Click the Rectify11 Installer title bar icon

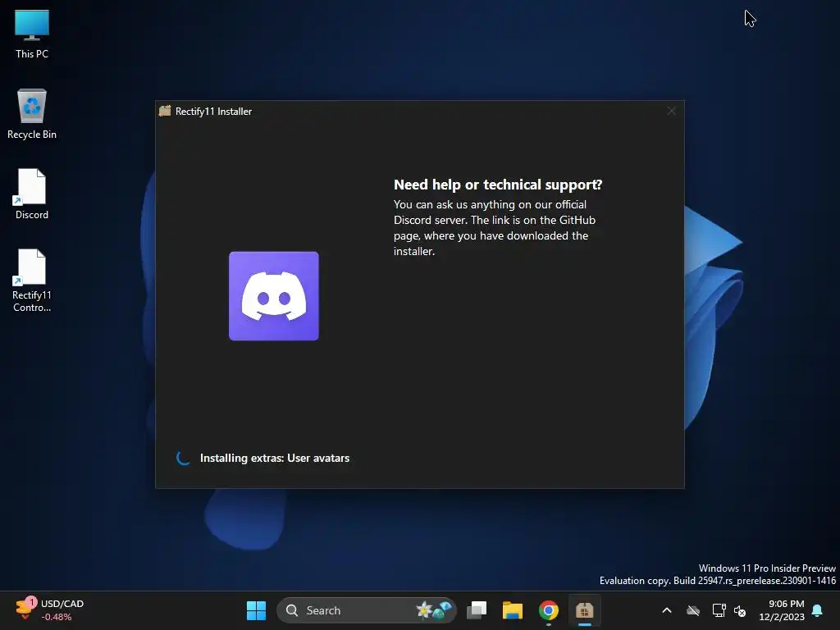point(165,111)
